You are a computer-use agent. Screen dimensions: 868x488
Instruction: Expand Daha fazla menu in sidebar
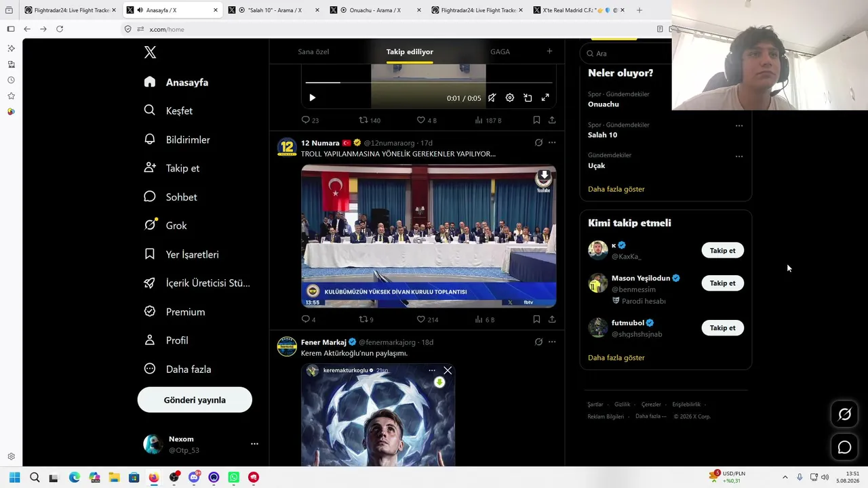[x=178, y=369]
